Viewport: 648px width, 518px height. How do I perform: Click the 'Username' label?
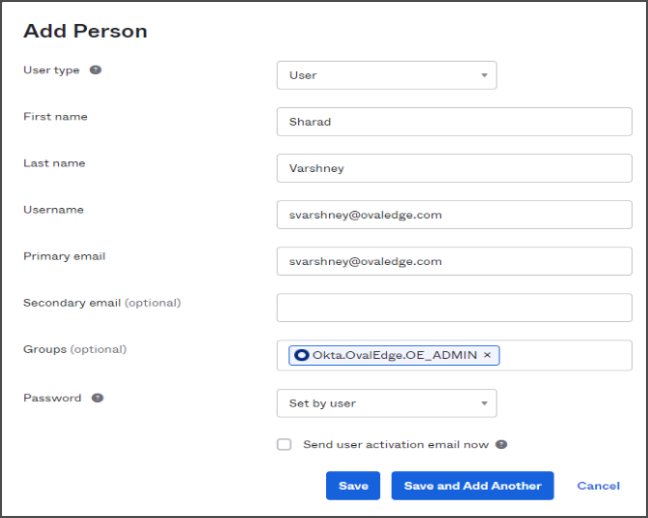[x=53, y=210]
